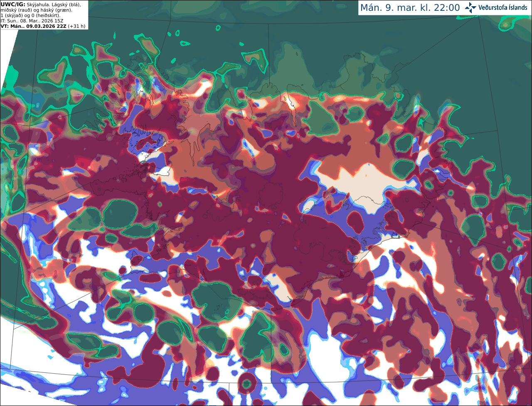This screenshot has height=406, width=532.
Task: Click the Veðurstofa Íslands logo
Action: 495,7
